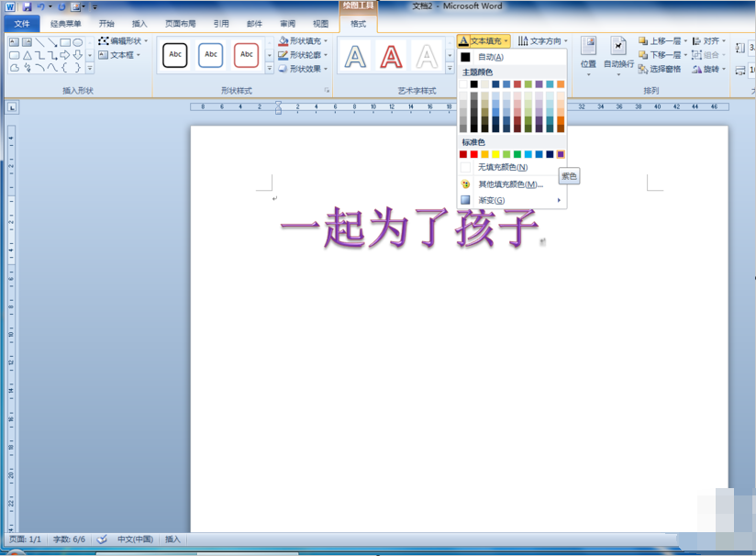Open the Shape Fill (形状填充) dropdown

[304, 41]
